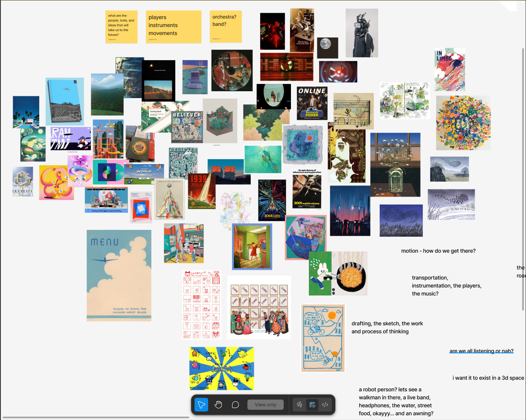Select the Move tool in the bottom toolbar
Image resolution: width=526 pixels, height=420 pixels.
click(201, 404)
